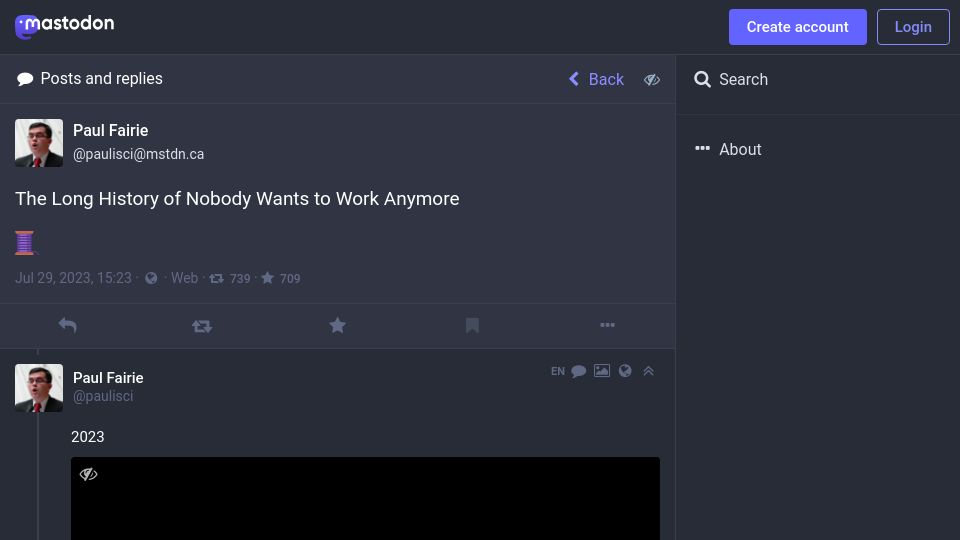Image resolution: width=960 pixels, height=540 pixels.
Task: Open the Search page
Action: click(x=730, y=80)
